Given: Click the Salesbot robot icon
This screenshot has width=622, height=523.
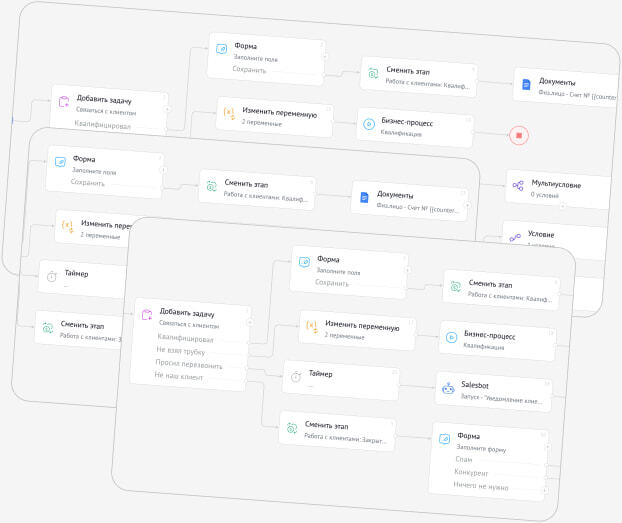Looking at the screenshot, I should point(448,388).
